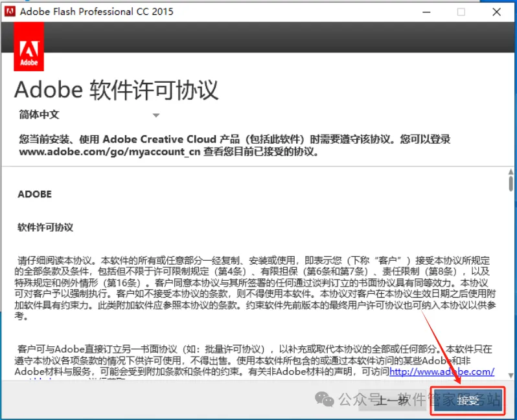Click the window title Adobe Flash Professional CC 2015
The image size is (517, 420).
(x=97, y=12)
